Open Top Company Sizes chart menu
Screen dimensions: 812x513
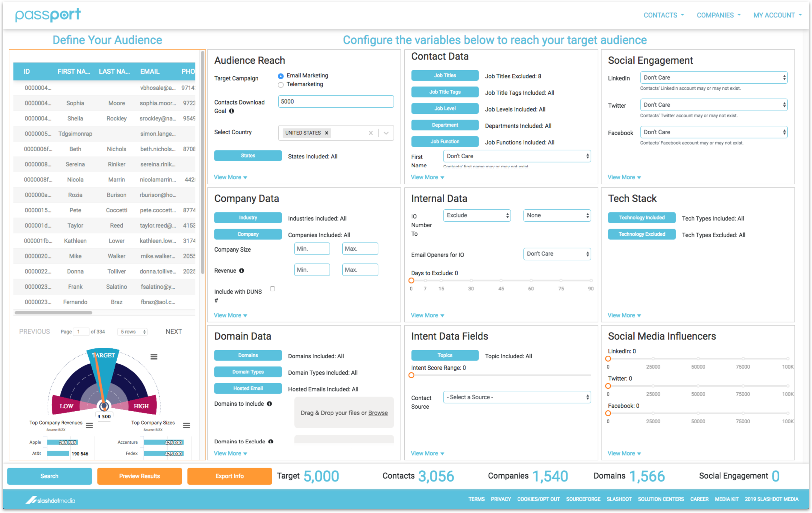tap(186, 425)
